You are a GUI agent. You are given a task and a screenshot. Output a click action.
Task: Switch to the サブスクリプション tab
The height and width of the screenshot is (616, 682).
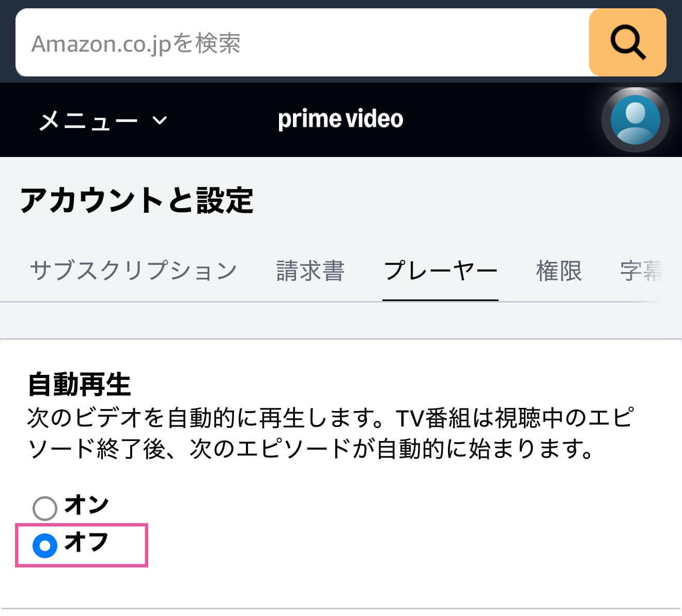(133, 271)
